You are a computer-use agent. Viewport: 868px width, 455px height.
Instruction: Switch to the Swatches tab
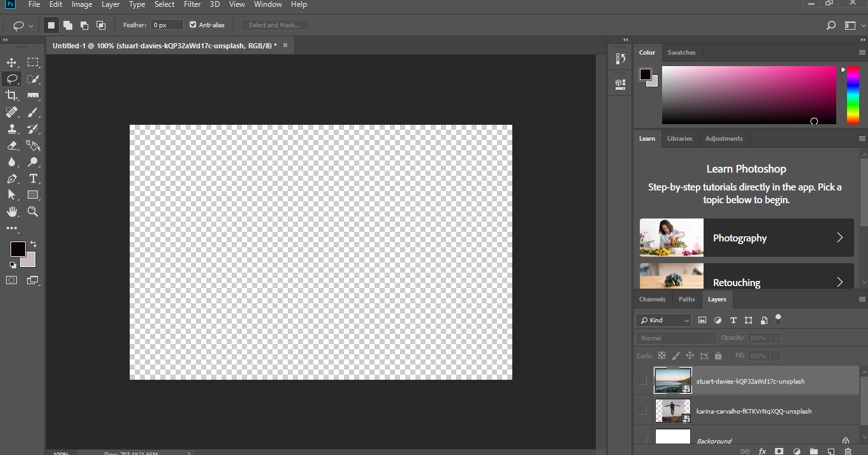coord(681,53)
